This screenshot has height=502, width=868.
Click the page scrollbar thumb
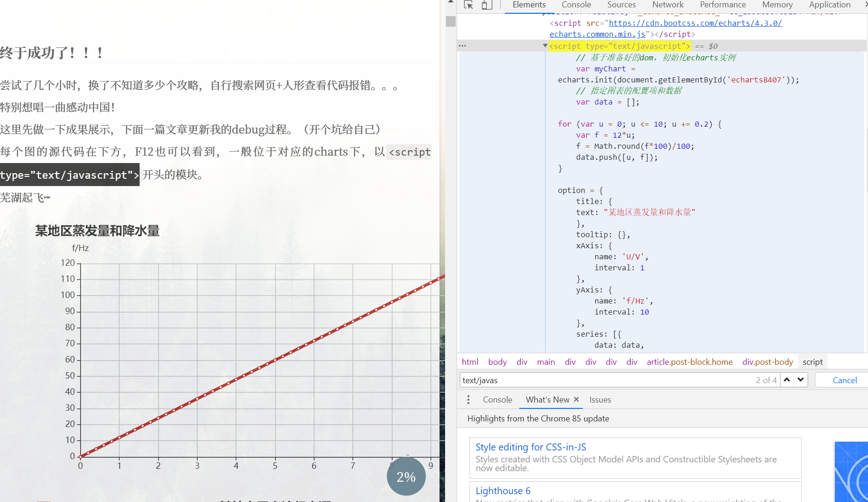pos(451,21)
